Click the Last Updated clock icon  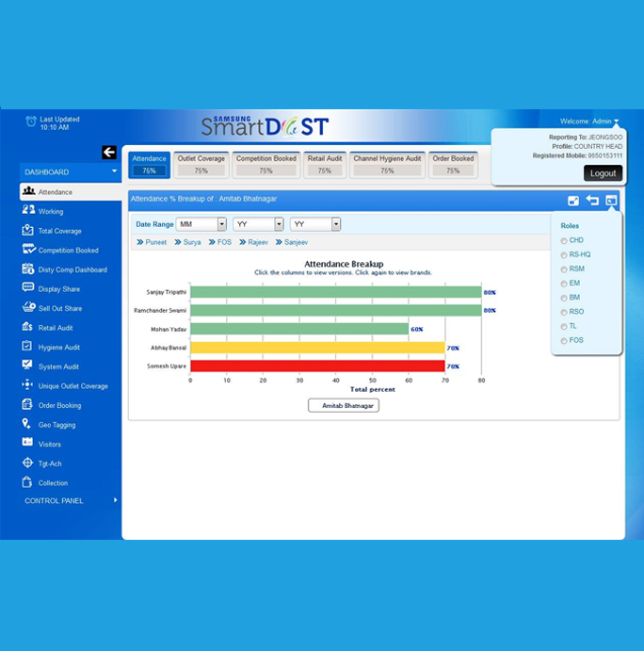31,122
